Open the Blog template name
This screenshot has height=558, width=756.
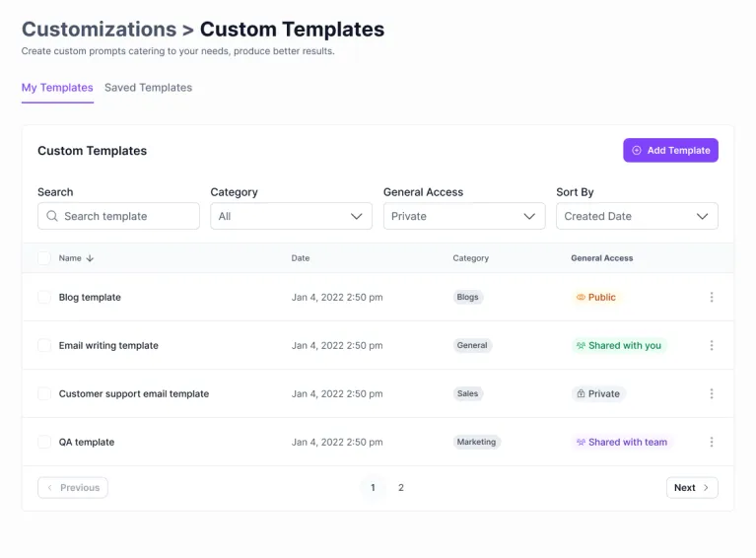(x=90, y=298)
